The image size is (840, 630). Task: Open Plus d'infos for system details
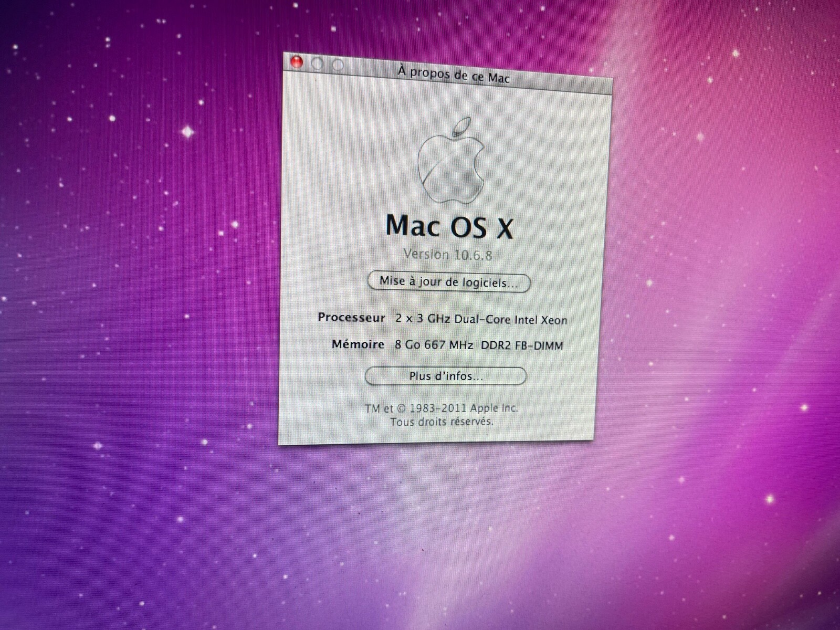pyautogui.click(x=445, y=376)
